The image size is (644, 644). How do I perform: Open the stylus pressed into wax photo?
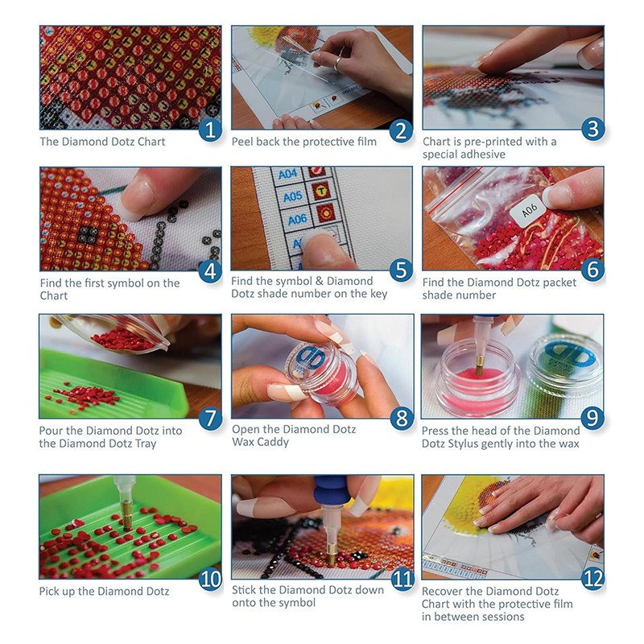point(513,366)
